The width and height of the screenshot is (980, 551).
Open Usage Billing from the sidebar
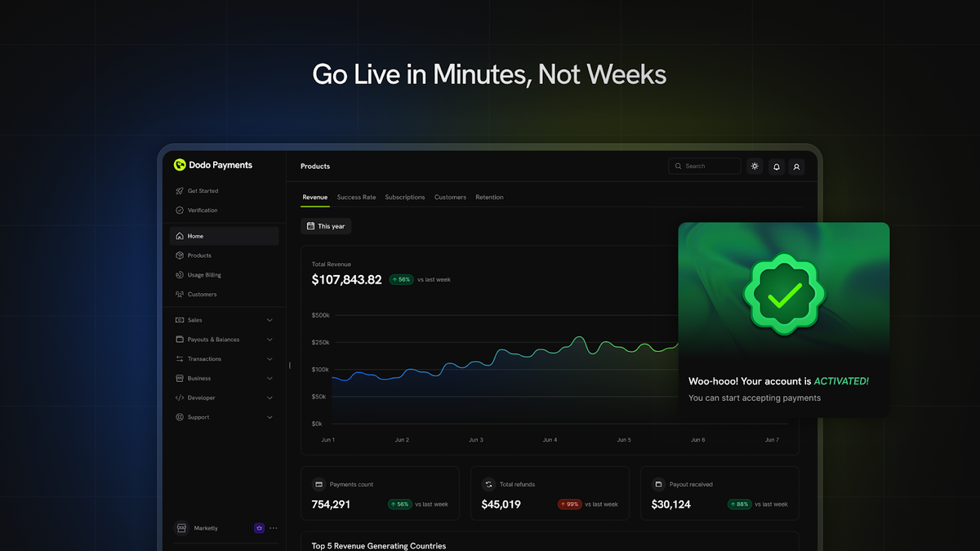coord(203,275)
